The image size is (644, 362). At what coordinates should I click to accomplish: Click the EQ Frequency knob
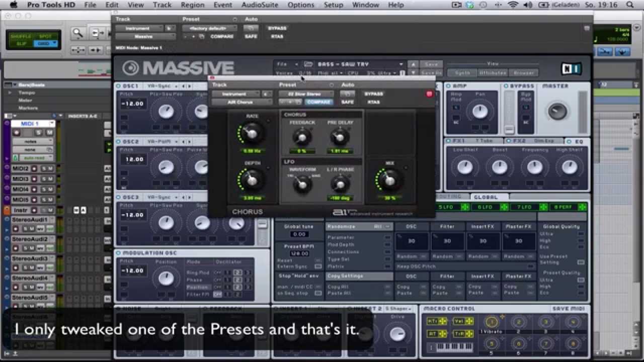point(535,167)
